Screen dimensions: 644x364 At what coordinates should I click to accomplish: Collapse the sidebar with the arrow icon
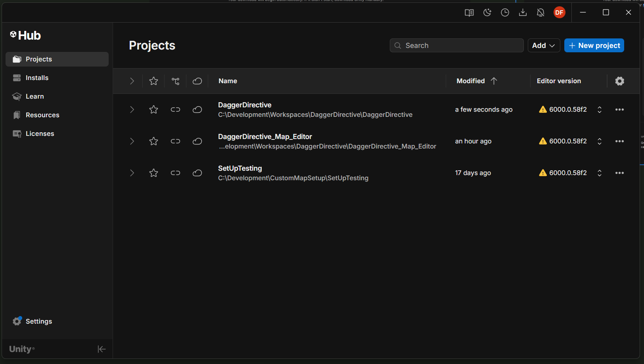(102, 349)
